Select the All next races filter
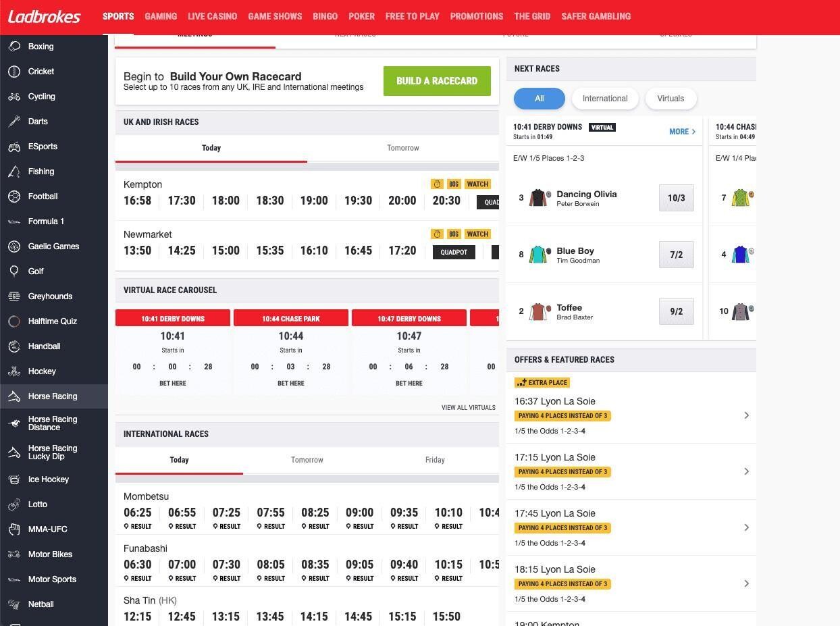The width and height of the screenshot is (840, 626). 540,99
